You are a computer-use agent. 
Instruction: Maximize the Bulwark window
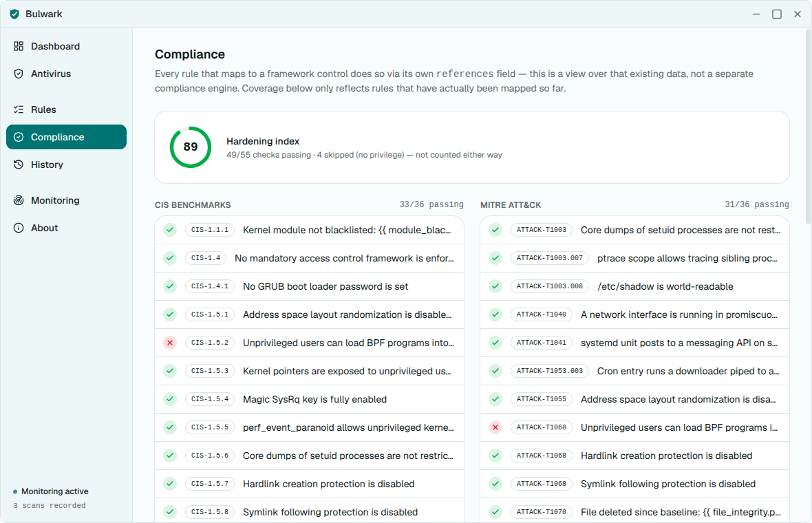tap(777, 14)
